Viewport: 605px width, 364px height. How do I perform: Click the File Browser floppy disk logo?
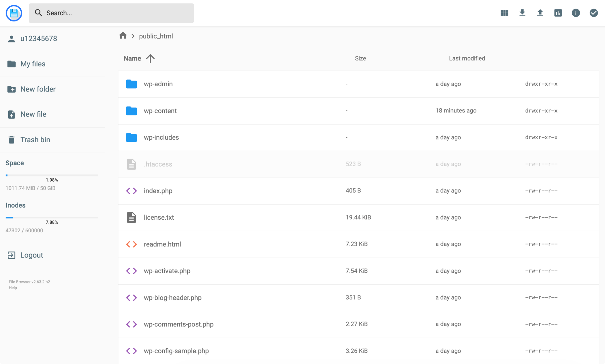coord(14,13)
